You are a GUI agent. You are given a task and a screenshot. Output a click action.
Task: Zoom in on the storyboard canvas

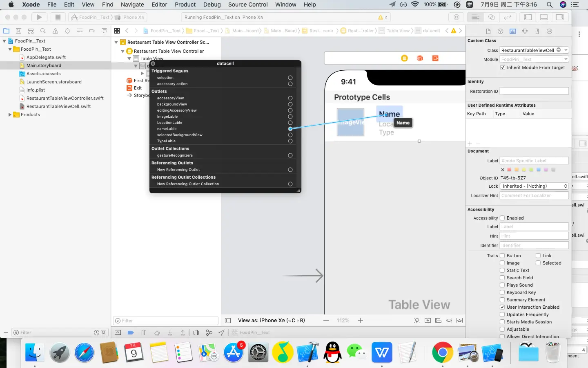click(360, 321)
